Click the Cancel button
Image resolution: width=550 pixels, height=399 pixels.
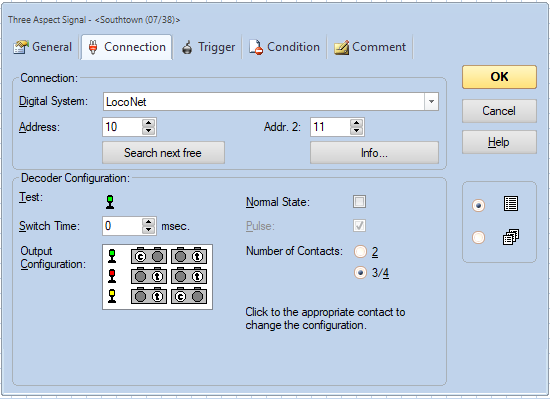click(499, 111)
